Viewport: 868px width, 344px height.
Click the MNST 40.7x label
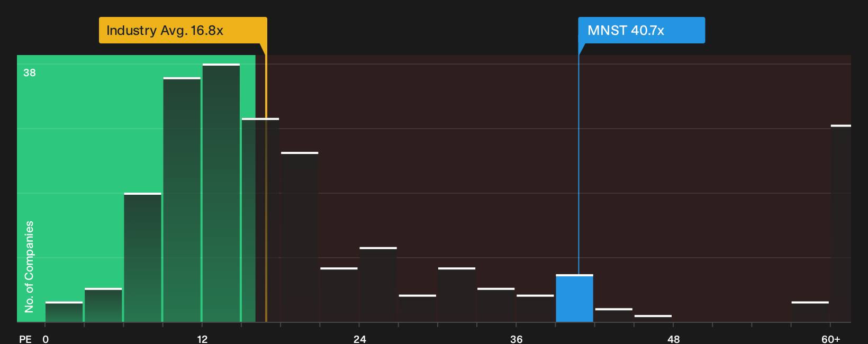pyautogui.click(x=641, y=30)
